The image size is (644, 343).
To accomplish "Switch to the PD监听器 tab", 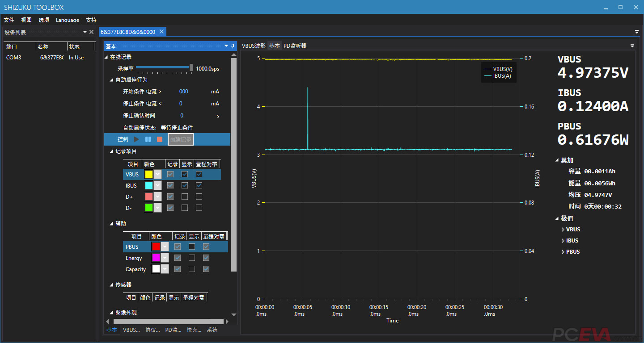I will (295, 46).
